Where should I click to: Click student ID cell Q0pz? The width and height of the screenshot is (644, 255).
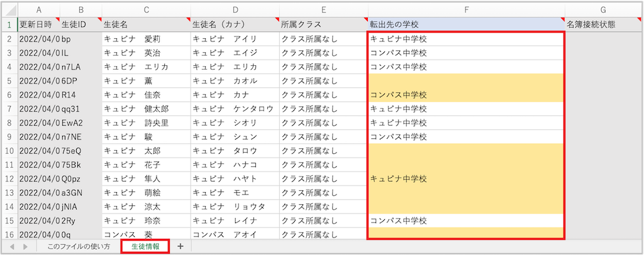(x=81, y=179)
